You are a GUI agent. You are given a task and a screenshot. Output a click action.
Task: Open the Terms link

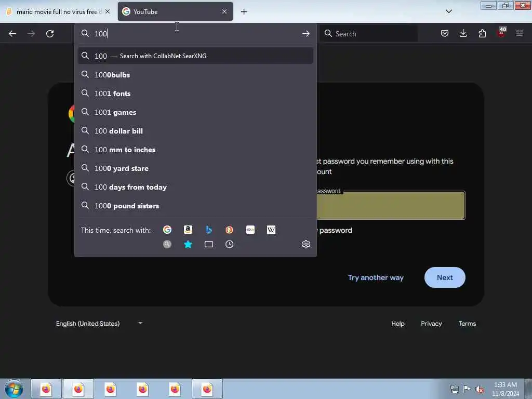coord(467,323)
